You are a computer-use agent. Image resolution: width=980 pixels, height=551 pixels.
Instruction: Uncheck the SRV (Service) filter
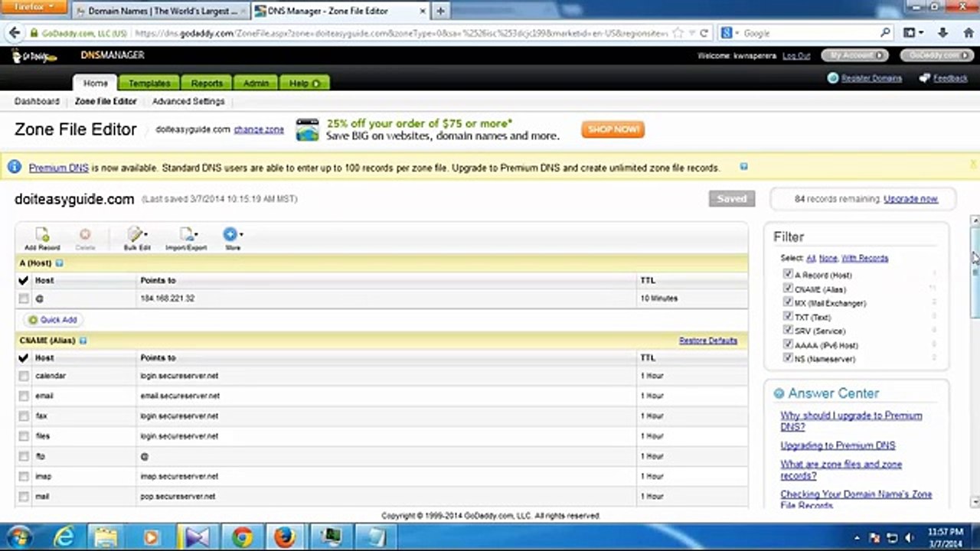tap(788, 330)
